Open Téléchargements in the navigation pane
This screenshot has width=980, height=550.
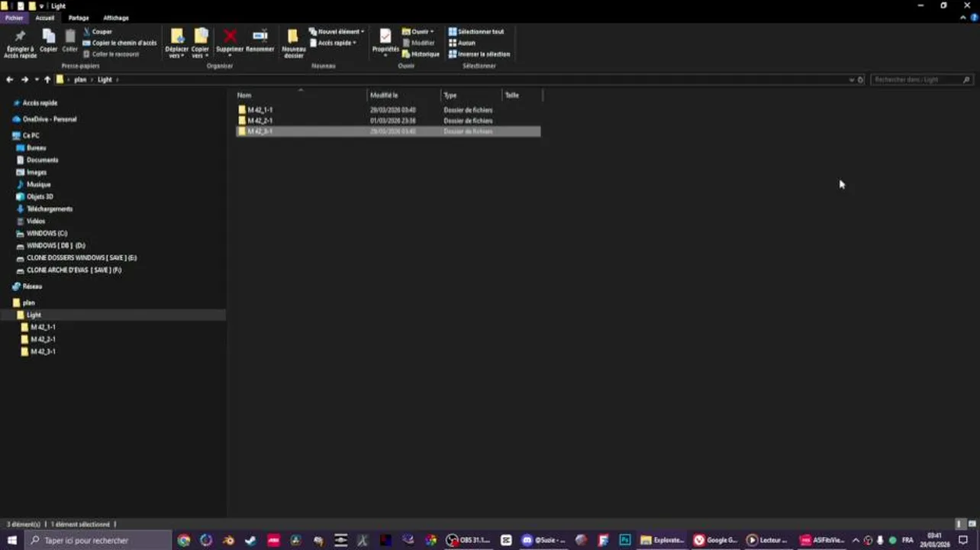[x=50, y=209]
